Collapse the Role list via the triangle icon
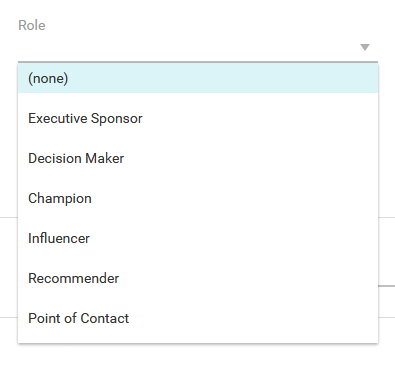This screenshot has width=395, height=366. point(365,47)
